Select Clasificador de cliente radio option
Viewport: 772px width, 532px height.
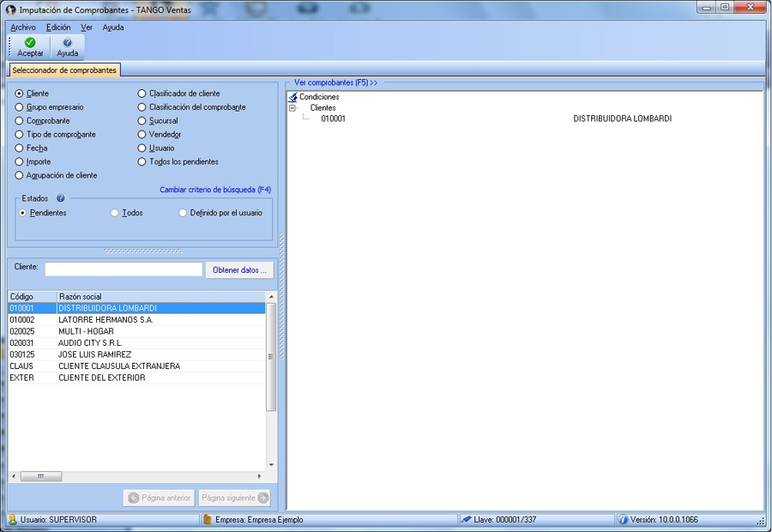click(x=142, y=94)
